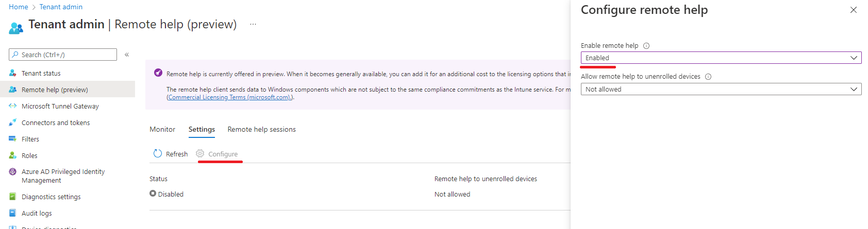Image resolution: width=868 pixels, height=229 pixels.
Task: Go to Home breadcrumb link
Action: tap(19, 7)
